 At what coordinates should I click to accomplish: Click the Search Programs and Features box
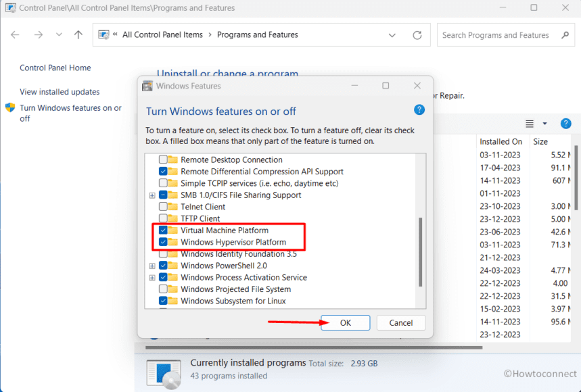(506, 35)
